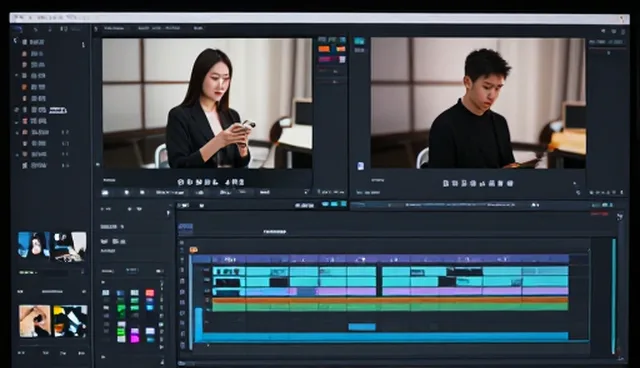Click the camera icon at the left monitor's bottom-left
Screen dimensions: 640x368
pyautogui.click(x=105, y=192)
